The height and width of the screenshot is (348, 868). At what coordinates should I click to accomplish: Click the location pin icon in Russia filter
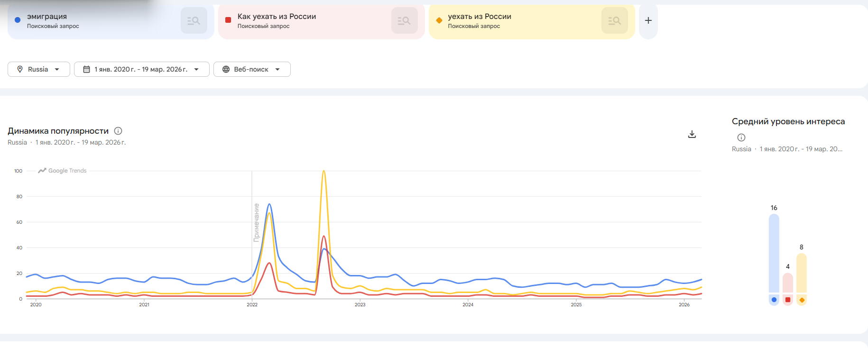click(x=20, y=69)
